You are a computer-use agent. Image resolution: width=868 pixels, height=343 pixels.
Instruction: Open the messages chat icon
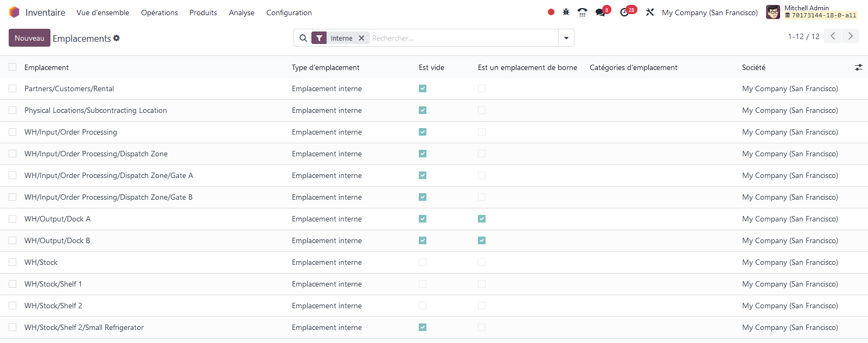(600, 12)
